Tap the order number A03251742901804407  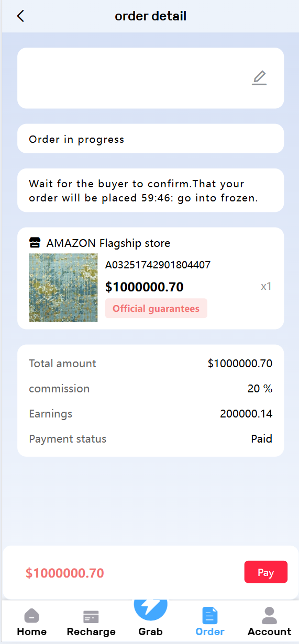[x=158, y=265]
